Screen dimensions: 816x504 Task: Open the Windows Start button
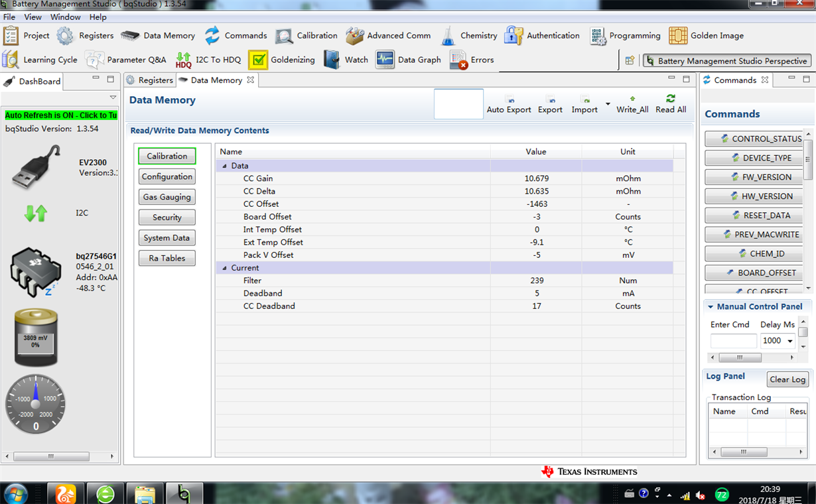pos(15,494)
